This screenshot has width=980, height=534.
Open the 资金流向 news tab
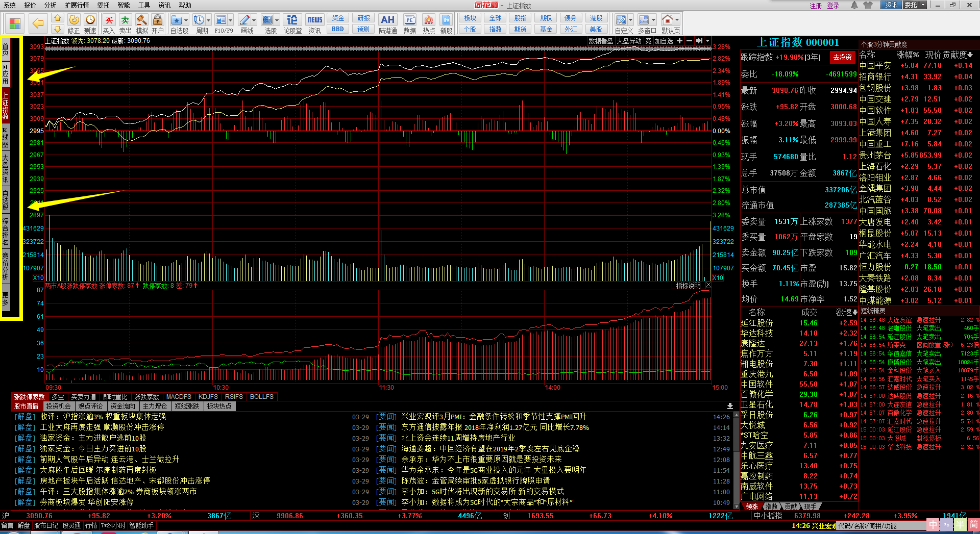122,406
